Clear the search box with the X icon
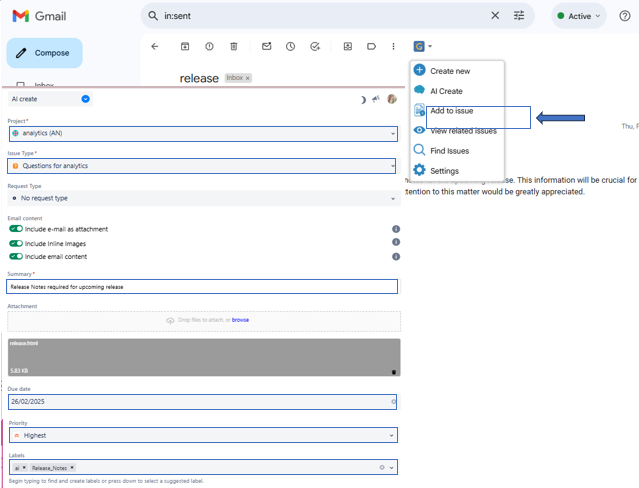 coord(495,16)
